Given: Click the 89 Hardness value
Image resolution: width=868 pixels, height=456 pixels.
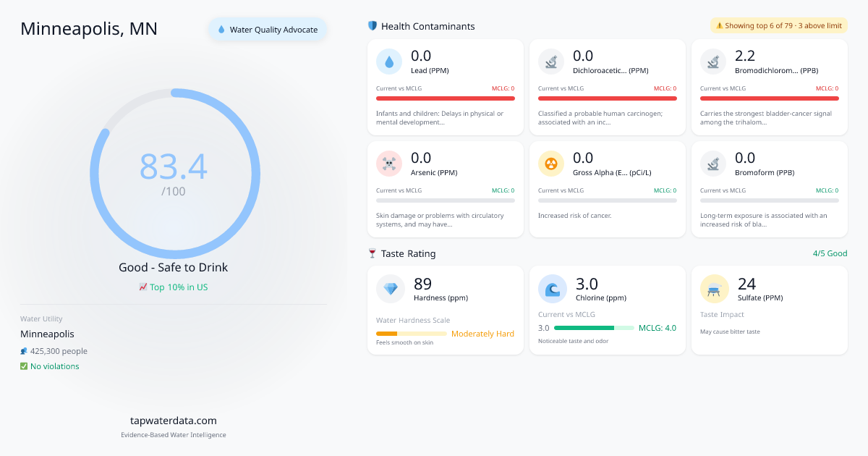Looking at the screenshot, I should tap(424, 284).
